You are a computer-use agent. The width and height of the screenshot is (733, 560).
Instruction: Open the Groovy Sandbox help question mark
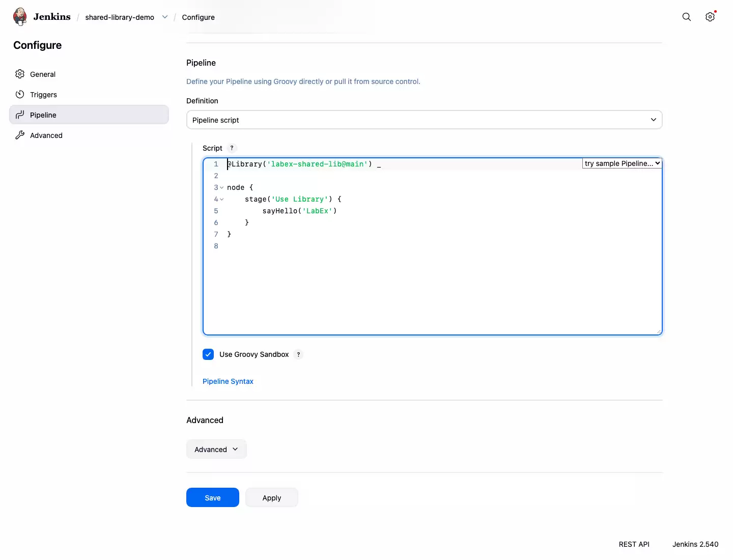point(298,354)
